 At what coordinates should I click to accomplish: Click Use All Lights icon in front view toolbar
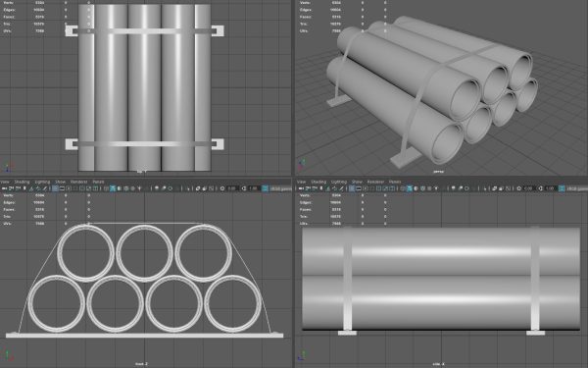click(x=139, y=188)
